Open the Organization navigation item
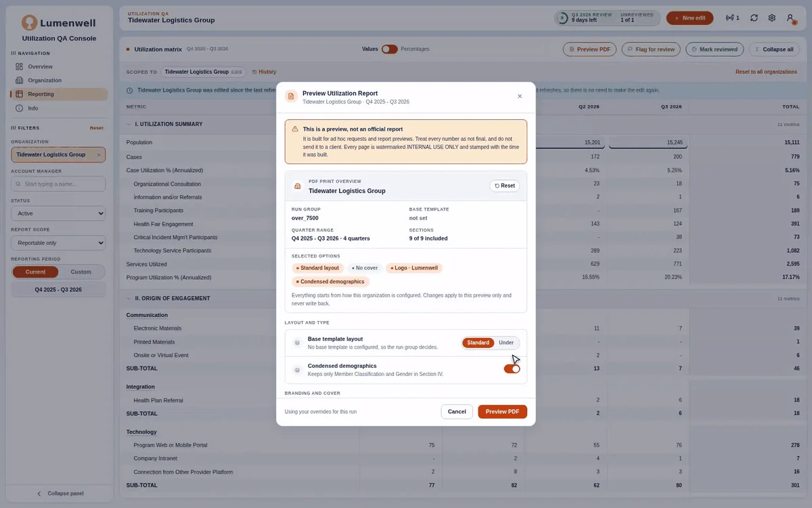Screen dimensions: 812x508 click(59, 80)
